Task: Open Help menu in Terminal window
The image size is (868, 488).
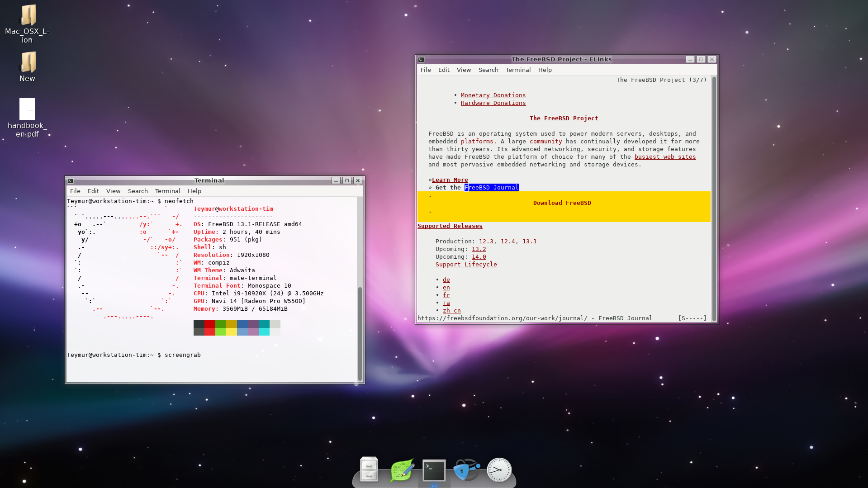Action: (194, 191)
